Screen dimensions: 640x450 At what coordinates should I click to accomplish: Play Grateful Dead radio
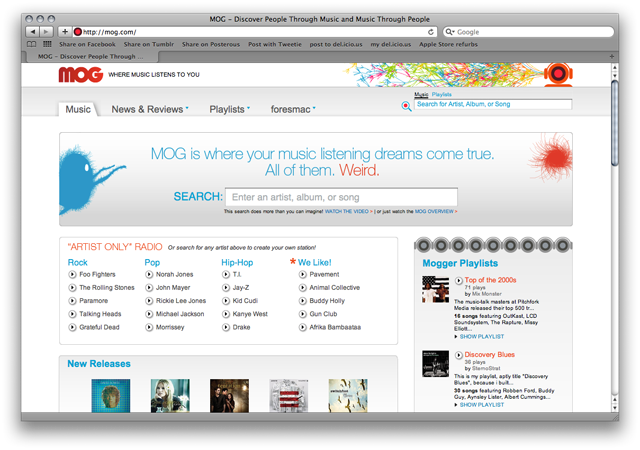[x=72, y=327]
